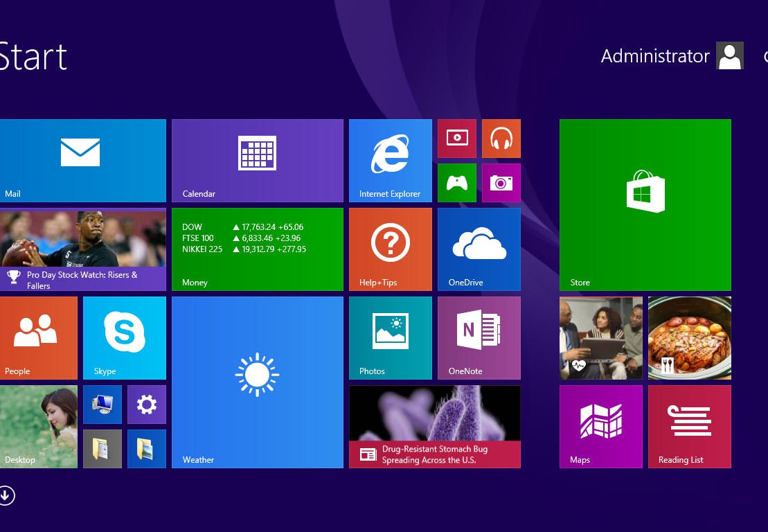Open the Health & Fitness heart tile
Image resolution: width=768 pixels, height=532 pixels.
tap(601, 338)
